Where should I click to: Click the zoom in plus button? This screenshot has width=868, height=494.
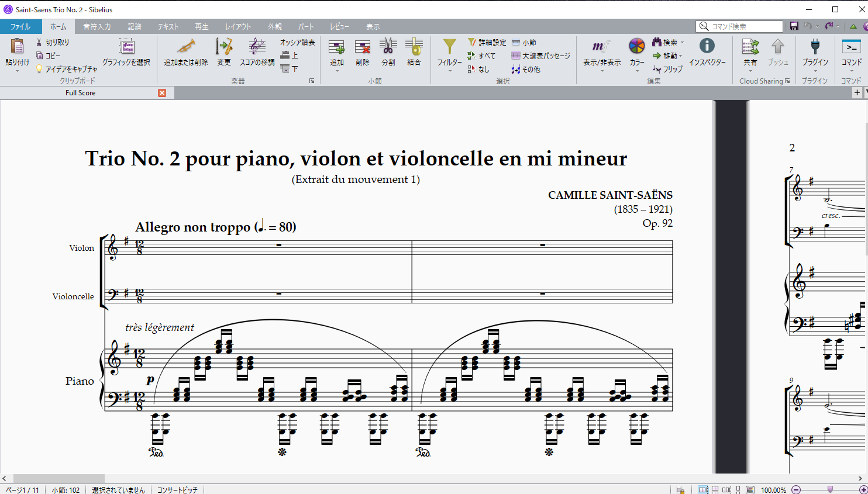pyautogui.click(x=863, y=490)
